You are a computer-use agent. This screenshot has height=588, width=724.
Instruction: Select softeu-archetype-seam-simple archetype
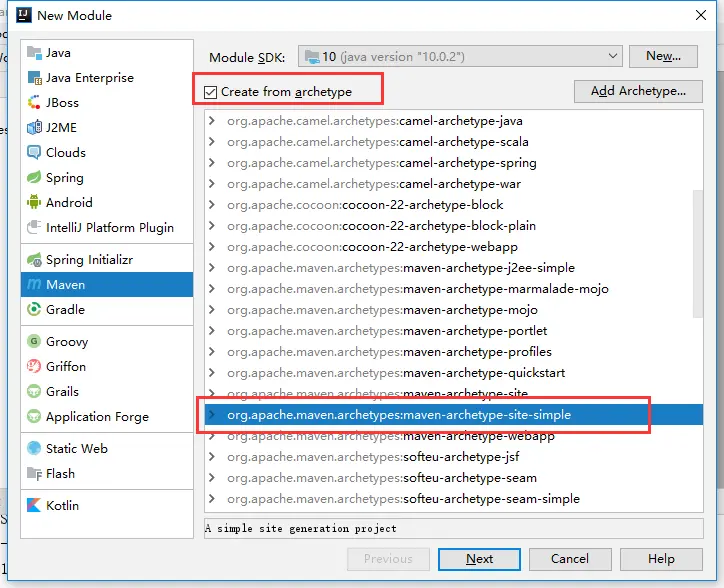pos(453,498)
